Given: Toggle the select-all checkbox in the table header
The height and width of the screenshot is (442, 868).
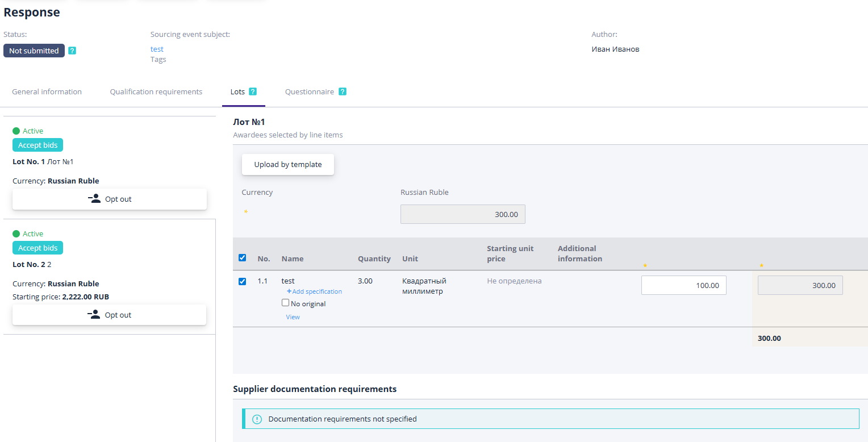Looking at the screenshot, I should coord(242,257).
